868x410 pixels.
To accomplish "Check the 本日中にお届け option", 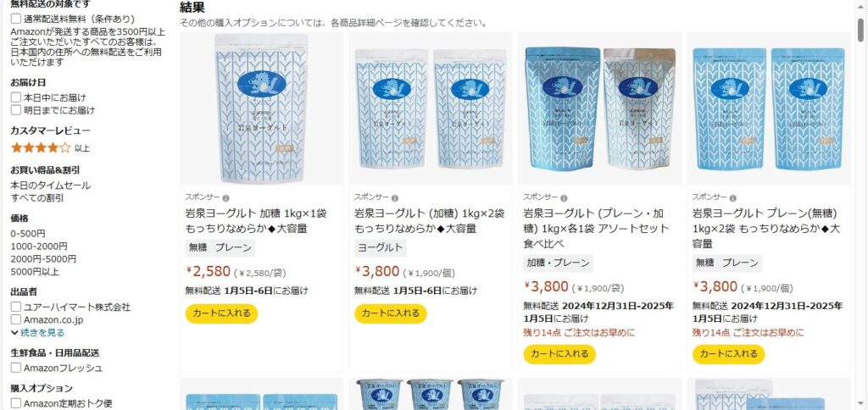I will coord(16,97).
